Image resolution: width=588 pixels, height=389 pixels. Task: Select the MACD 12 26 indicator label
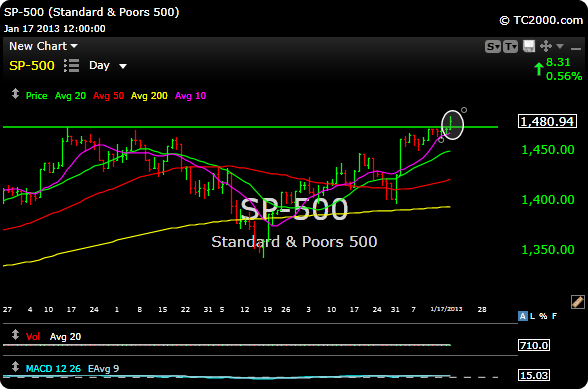click(53, 369)
